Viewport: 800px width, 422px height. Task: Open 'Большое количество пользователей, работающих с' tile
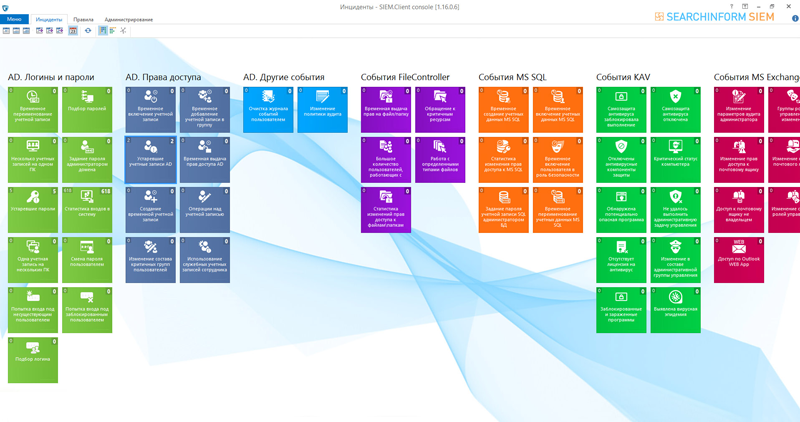tap(386, 160)
